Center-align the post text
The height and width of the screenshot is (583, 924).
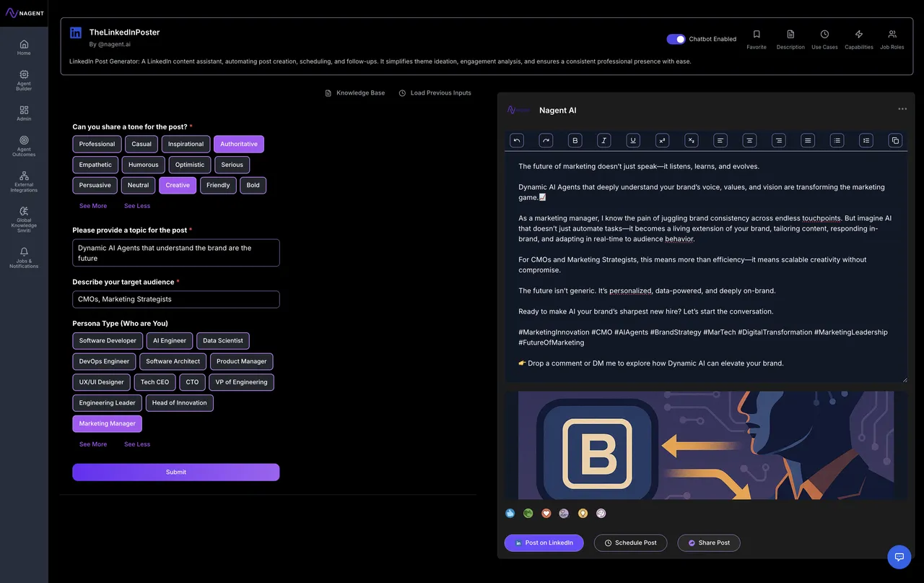[750, 141]
